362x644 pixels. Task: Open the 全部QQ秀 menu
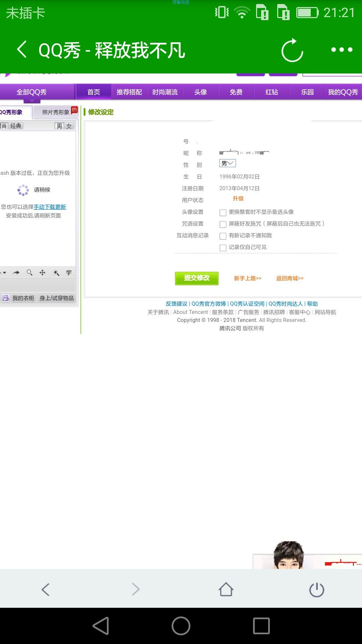coord(32,92)
